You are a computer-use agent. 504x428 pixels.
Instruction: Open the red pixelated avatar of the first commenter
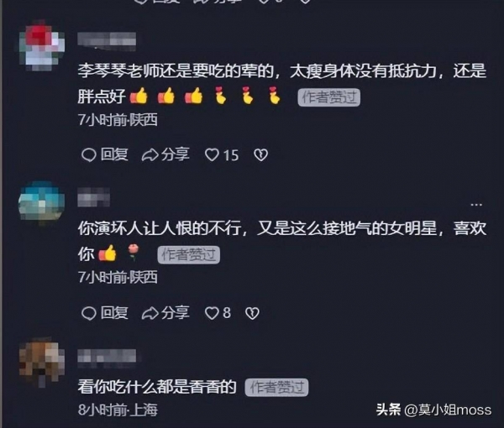click(x=41, y=45)
